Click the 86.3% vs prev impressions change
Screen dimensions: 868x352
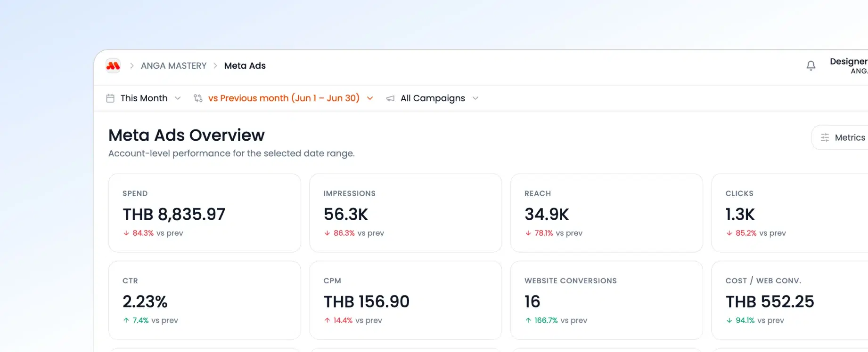pyautogui.click(x=354, y=233)
